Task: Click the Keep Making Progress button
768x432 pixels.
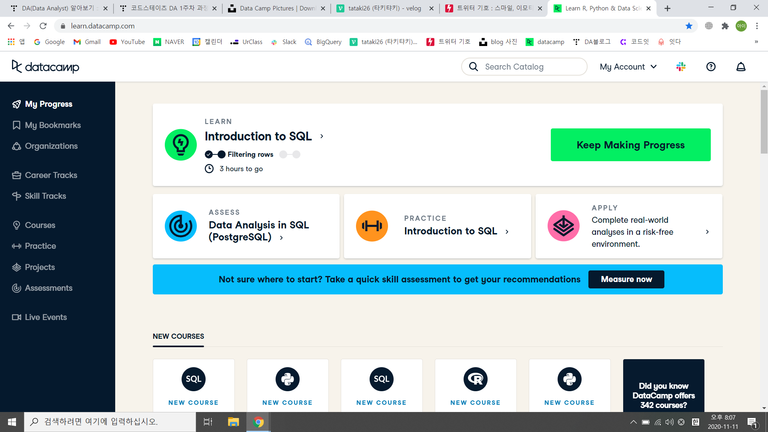Action: [630, 144]
